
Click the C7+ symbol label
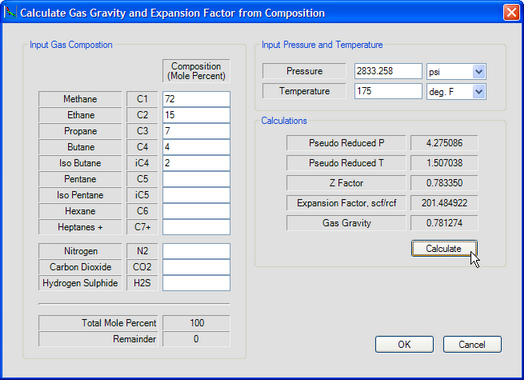(x=142, y=227)
